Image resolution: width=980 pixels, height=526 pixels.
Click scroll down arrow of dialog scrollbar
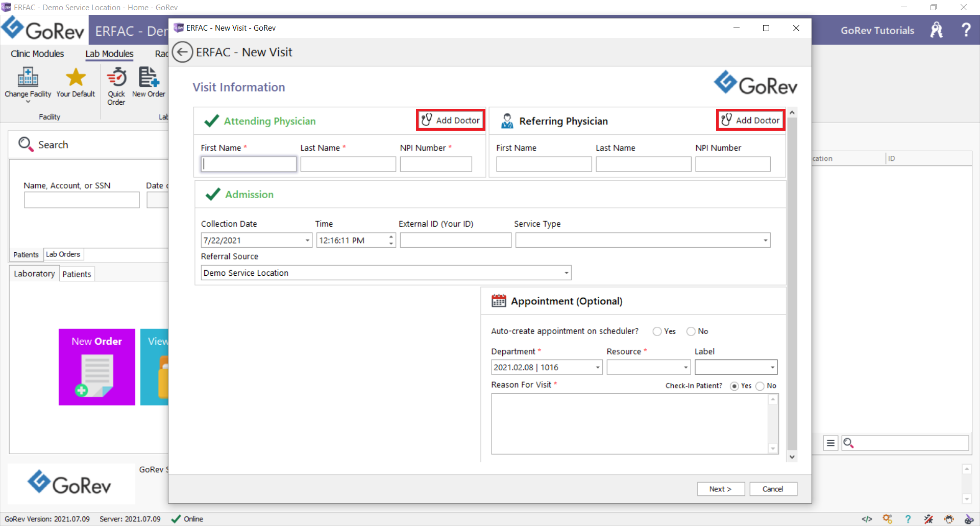pyautogui.click(x=792, y=457)
